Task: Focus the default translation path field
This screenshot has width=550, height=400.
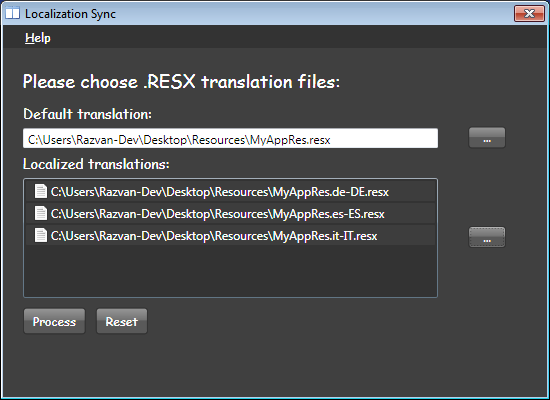Action: (x=230, y=138)
